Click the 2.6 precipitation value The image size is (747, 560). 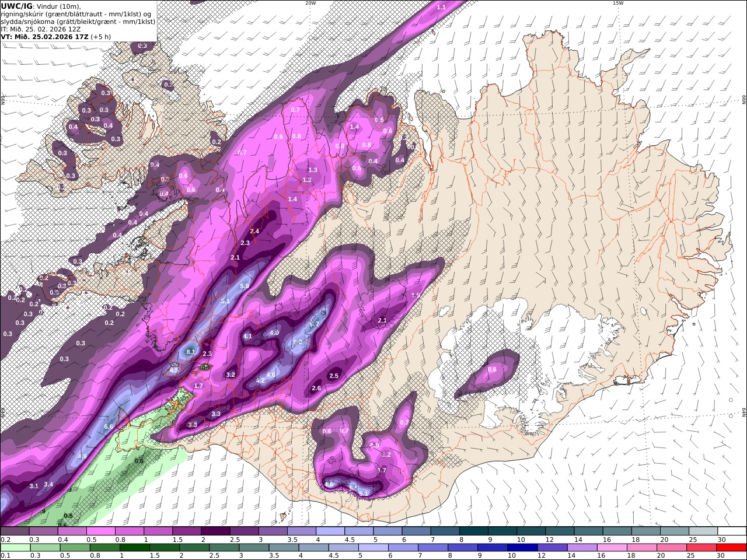click(316, 388)
